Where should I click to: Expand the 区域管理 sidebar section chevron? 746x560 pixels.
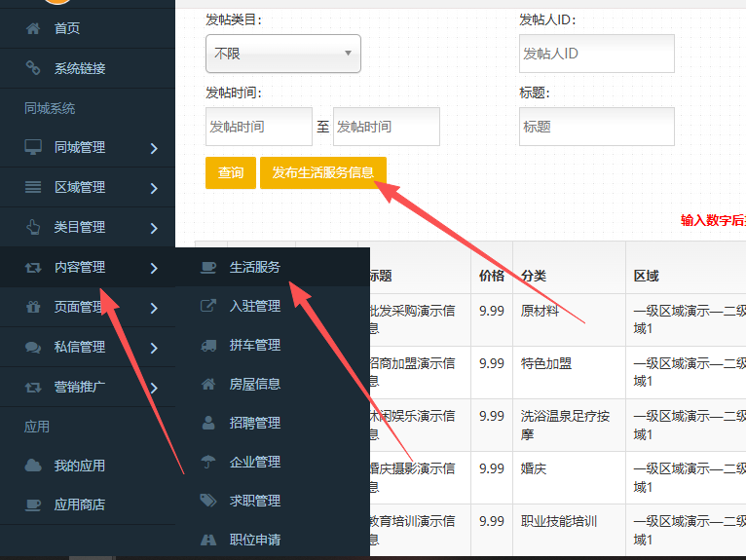pos(154,188)
